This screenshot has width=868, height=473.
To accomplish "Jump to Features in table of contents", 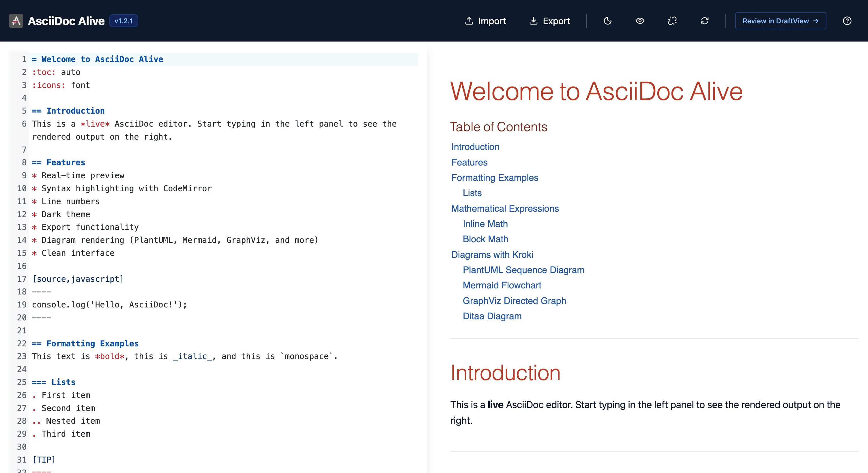I will 469,162.
